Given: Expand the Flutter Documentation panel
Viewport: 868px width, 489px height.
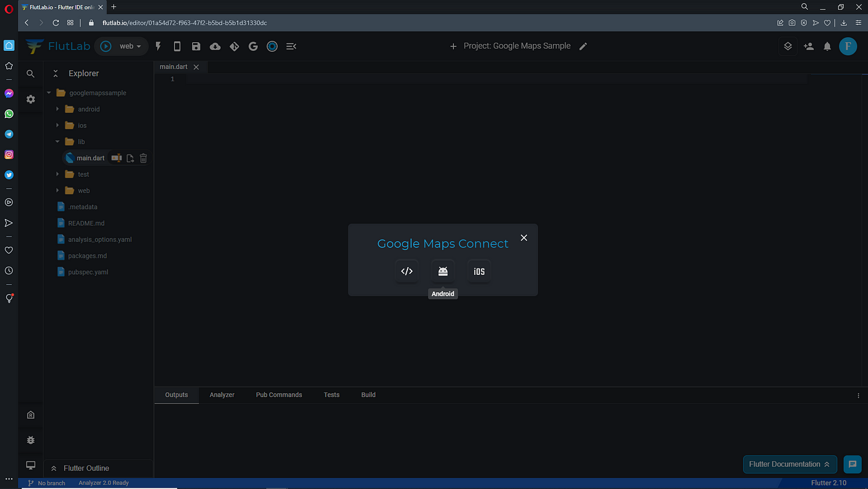Looking at the screenshot, I should point(790,464).
